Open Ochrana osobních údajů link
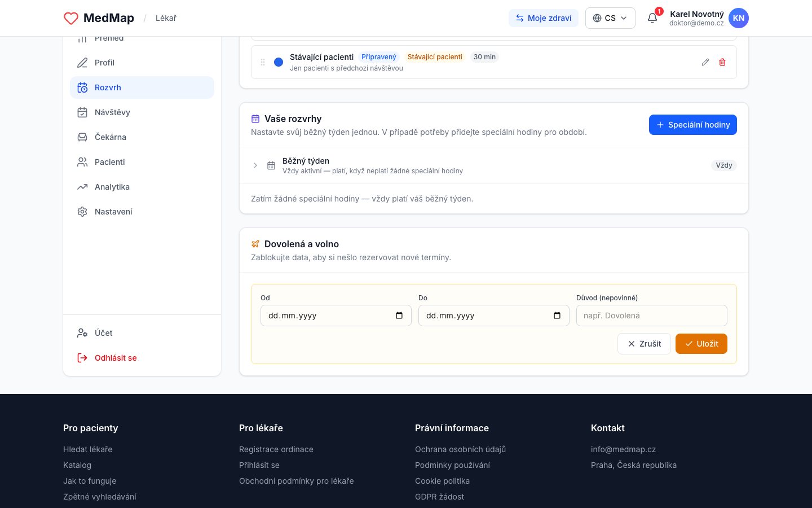Screen dimensions: 812x508 click(x=460, y=449)
